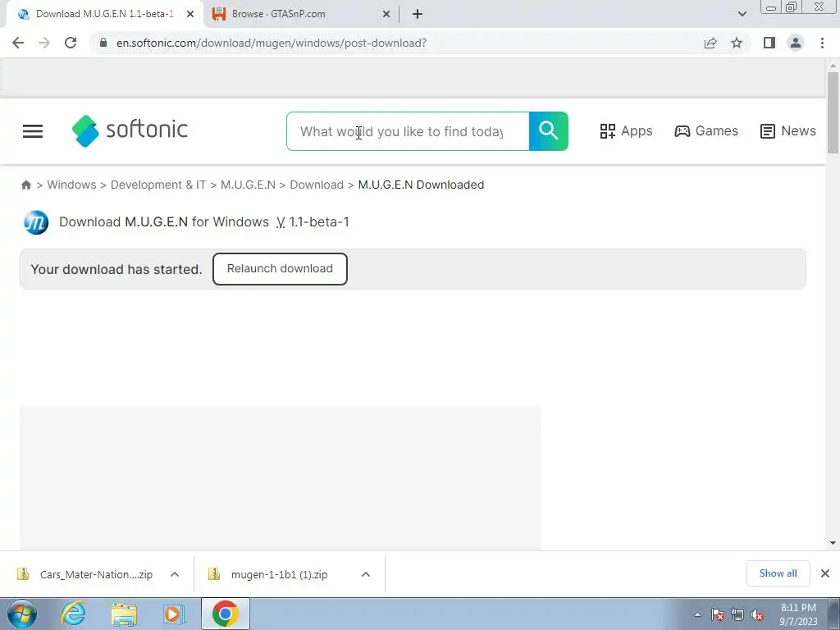Open the Apps section

pyautogui.click(x=626, y=130)
